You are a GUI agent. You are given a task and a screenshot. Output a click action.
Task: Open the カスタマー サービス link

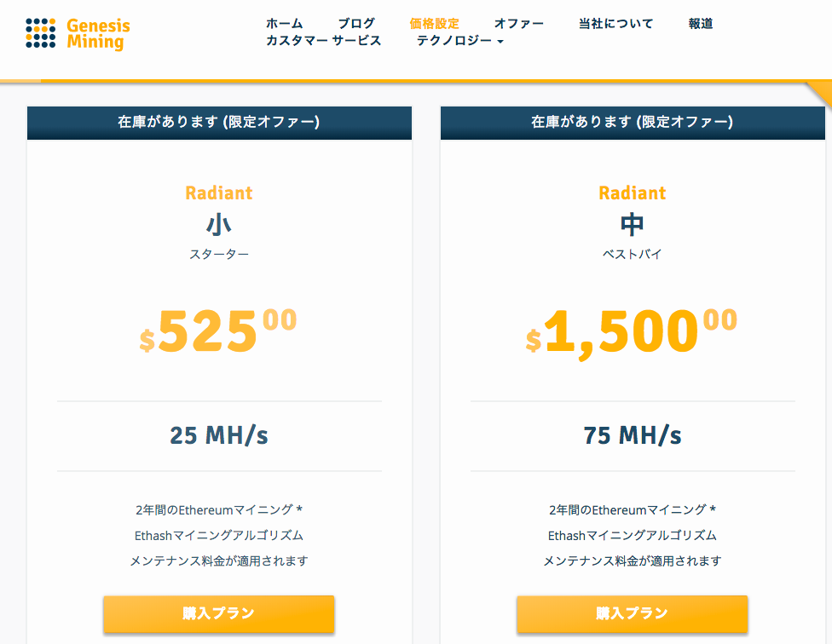324,40
